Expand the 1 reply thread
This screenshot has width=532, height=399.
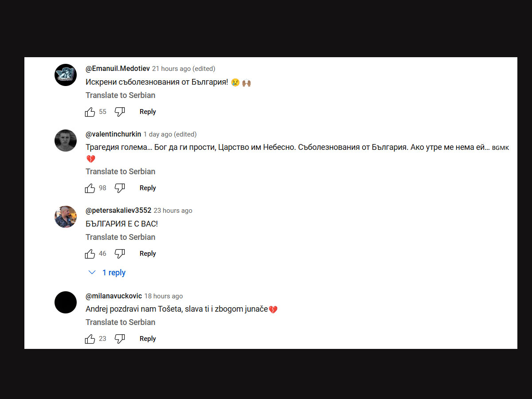point(107,273)
